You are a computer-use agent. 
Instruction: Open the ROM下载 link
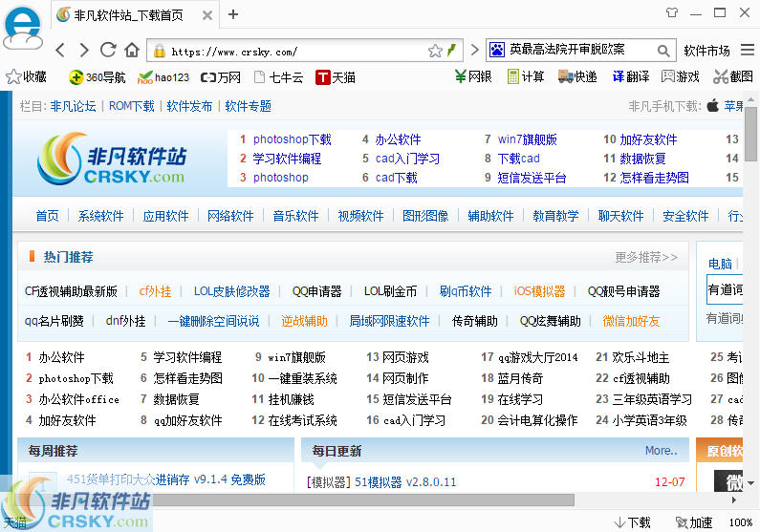click(131, 106)
